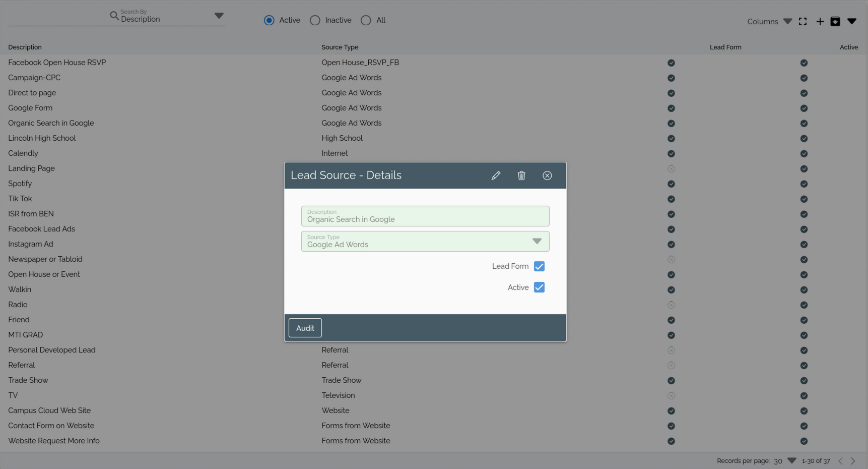Change the records per page dropdown
The image size is (868, 469).
(x=791, y=461)
